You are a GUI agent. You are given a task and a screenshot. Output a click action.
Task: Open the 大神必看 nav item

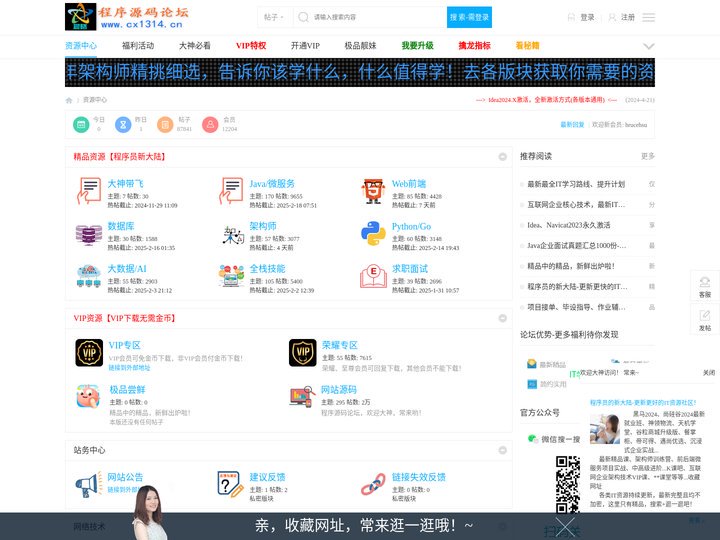click(x=195, y=45)
